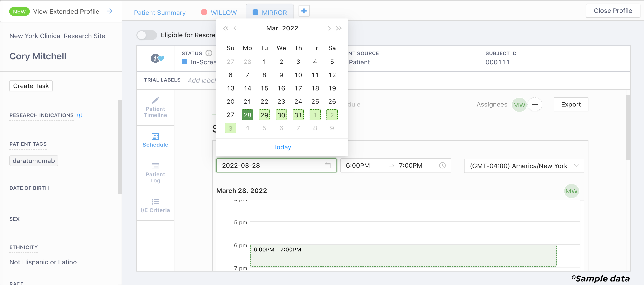This screenshot has width=644, height=285.
Task: Click Not Hispanic or Latino value
Action: click(x=43, y=262)
